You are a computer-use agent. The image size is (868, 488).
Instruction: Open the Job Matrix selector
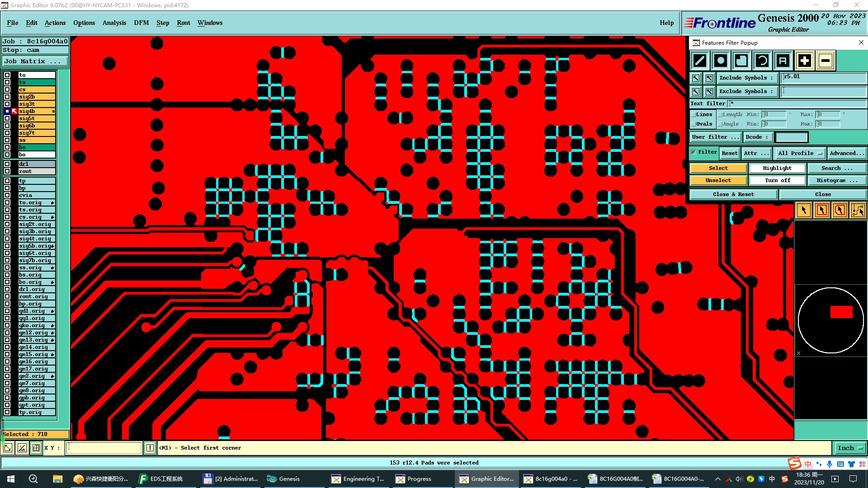pos(35,61)
